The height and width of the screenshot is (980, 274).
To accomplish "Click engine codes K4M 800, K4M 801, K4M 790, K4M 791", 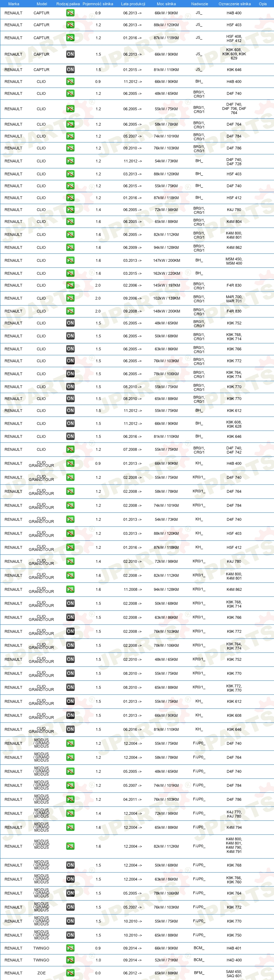I will [234, 845].
